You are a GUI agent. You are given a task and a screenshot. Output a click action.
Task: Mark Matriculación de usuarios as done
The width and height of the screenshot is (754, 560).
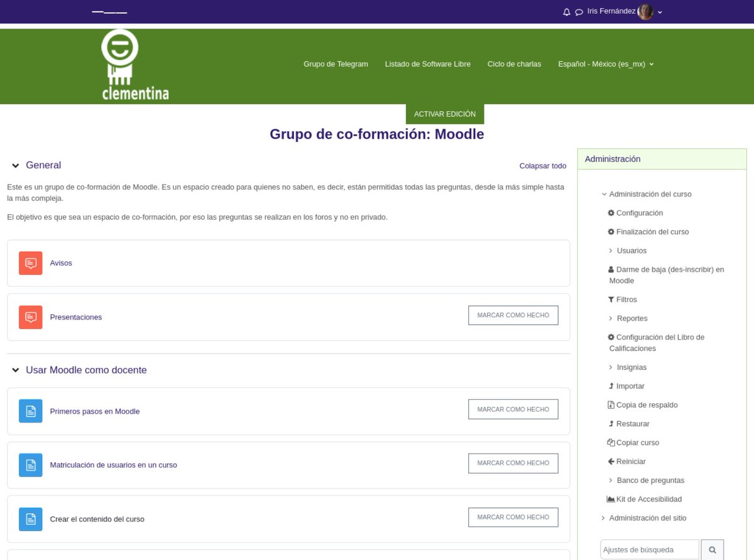click(x=513, y=463)
